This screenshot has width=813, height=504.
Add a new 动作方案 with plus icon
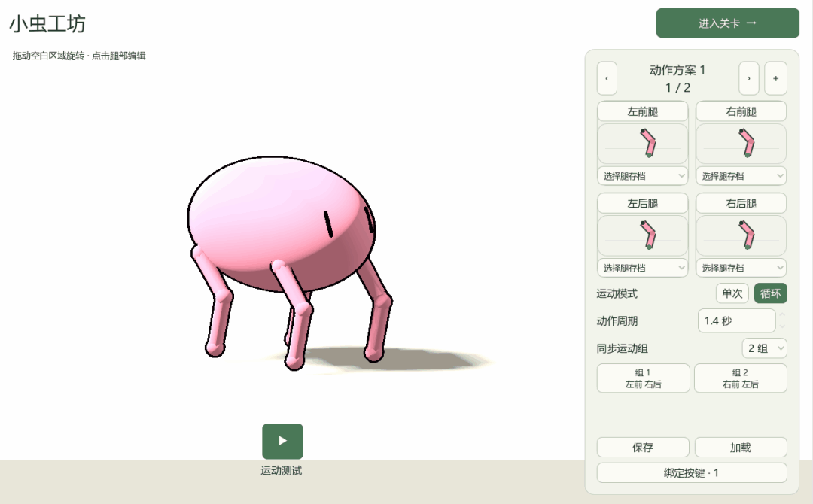pos(775,78)
